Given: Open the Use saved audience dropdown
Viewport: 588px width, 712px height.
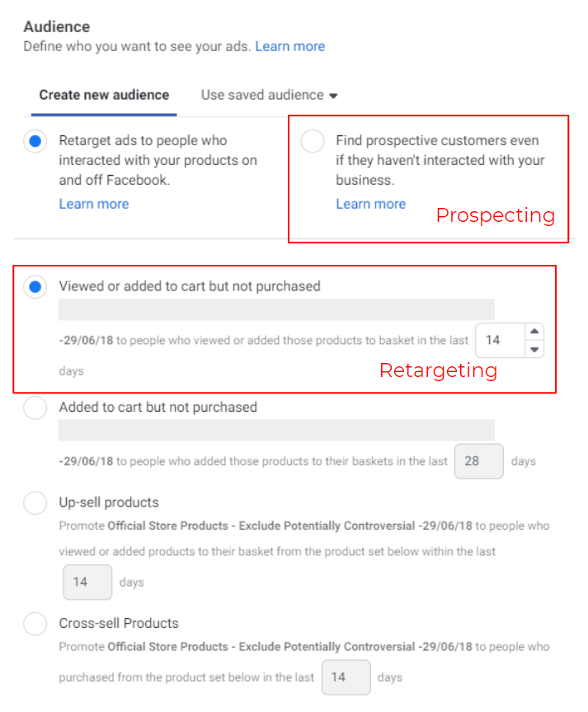Looking at the screenshot, I should (x=262, y=95).
